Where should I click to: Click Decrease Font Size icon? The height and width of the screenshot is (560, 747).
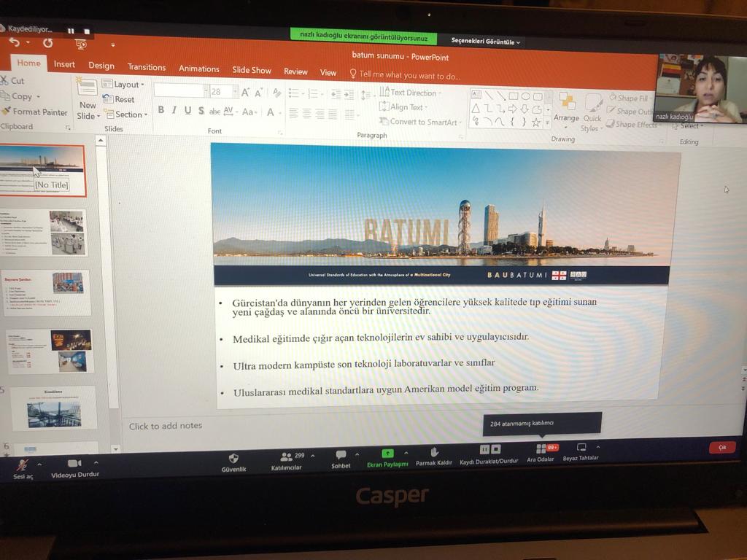point(259,93)
